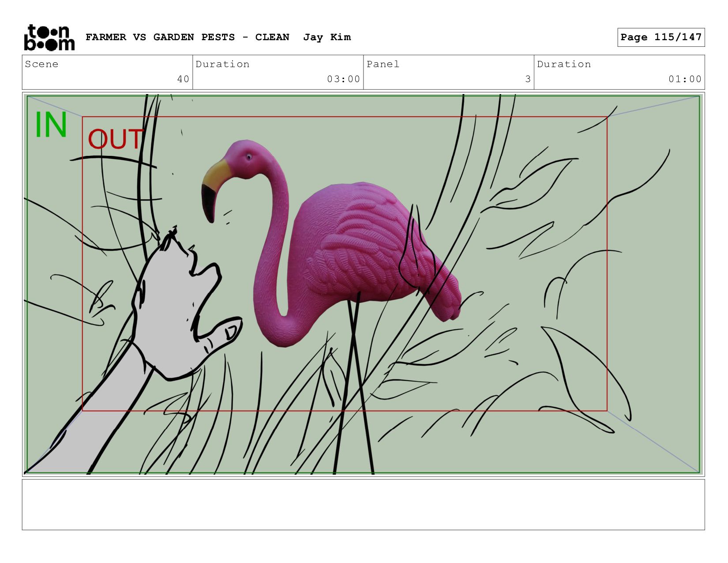Click the 'Panel' header label
The image size is (728, 563).
(x=383, y=64)
